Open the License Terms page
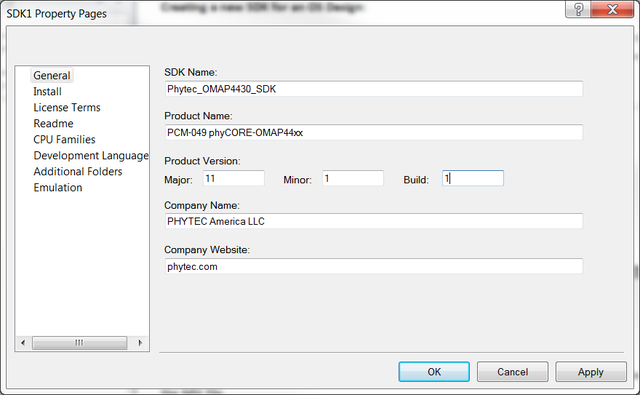This screenshot has width=640, height=395. point(67,107)
